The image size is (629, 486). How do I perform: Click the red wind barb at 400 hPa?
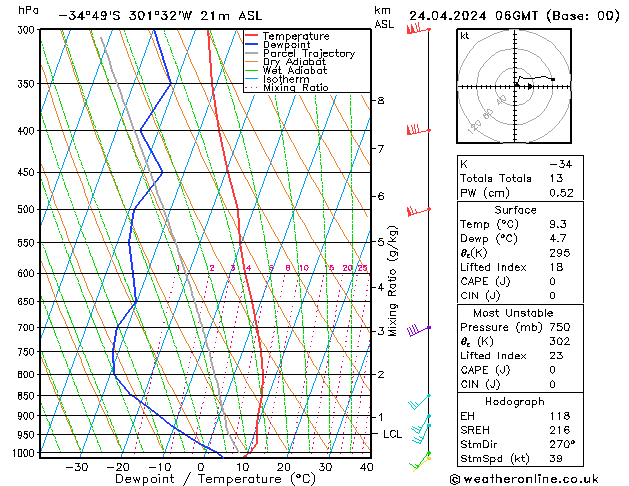pyautogui.click(x=418, y=130)
